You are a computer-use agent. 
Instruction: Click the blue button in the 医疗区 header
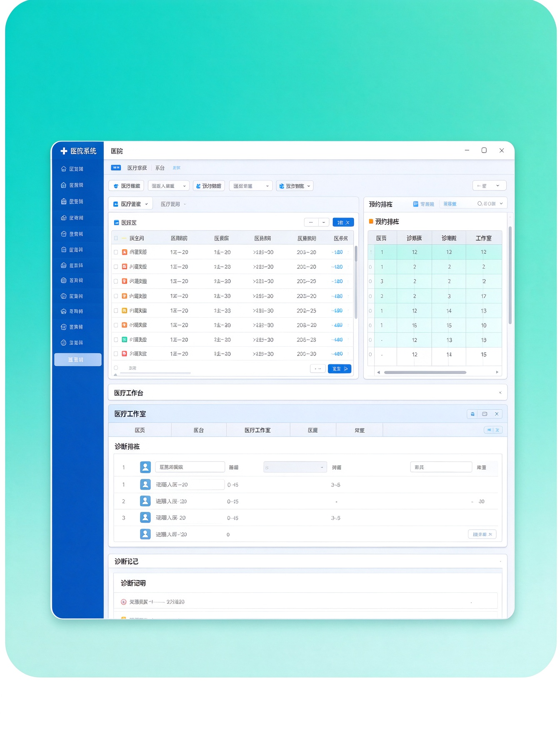pyautogui.click(x=343, y=223)
